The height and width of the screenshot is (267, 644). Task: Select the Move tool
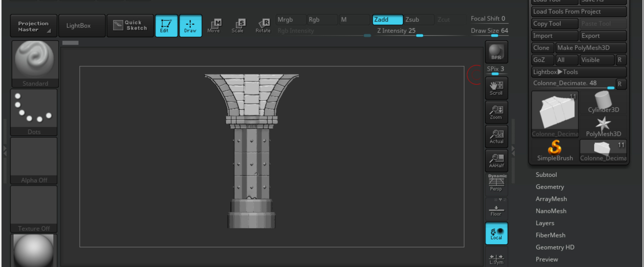tap(214, 26)
